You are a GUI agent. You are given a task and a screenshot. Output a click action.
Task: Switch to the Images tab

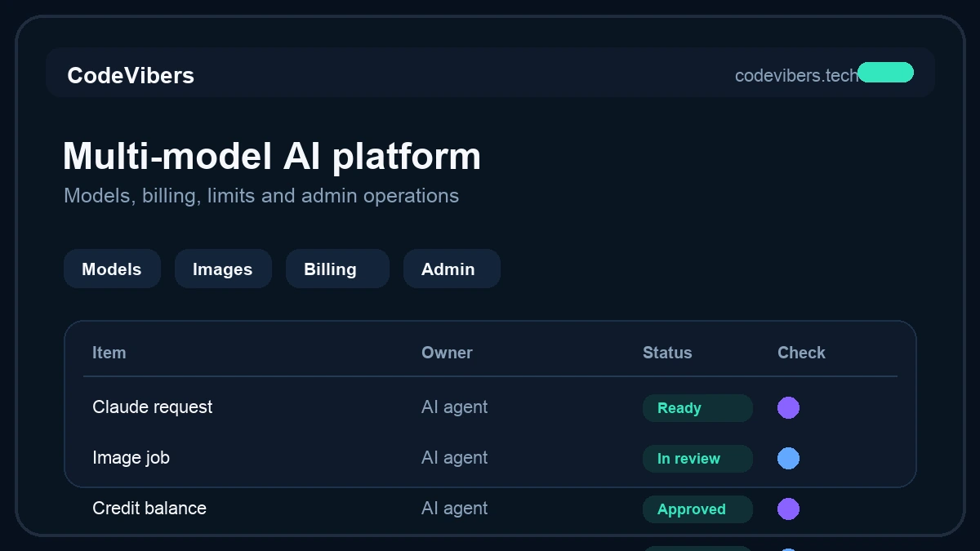[x=223, y=269]
